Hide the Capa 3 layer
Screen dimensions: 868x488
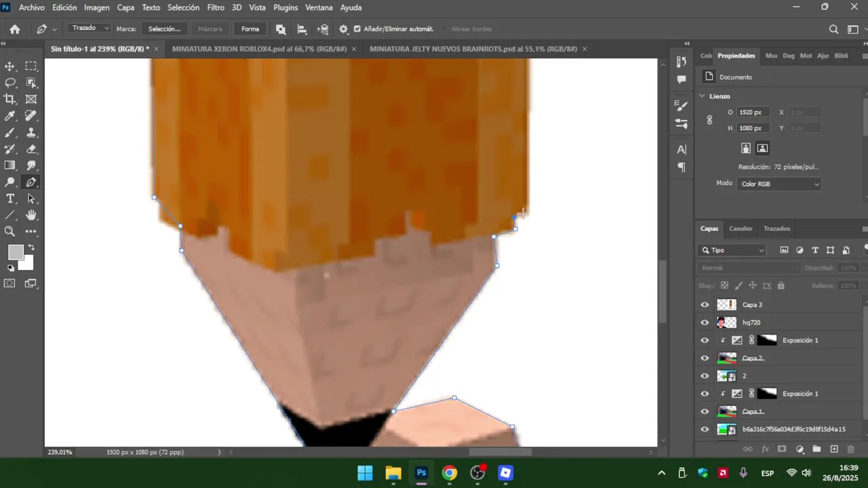(705, 305)
